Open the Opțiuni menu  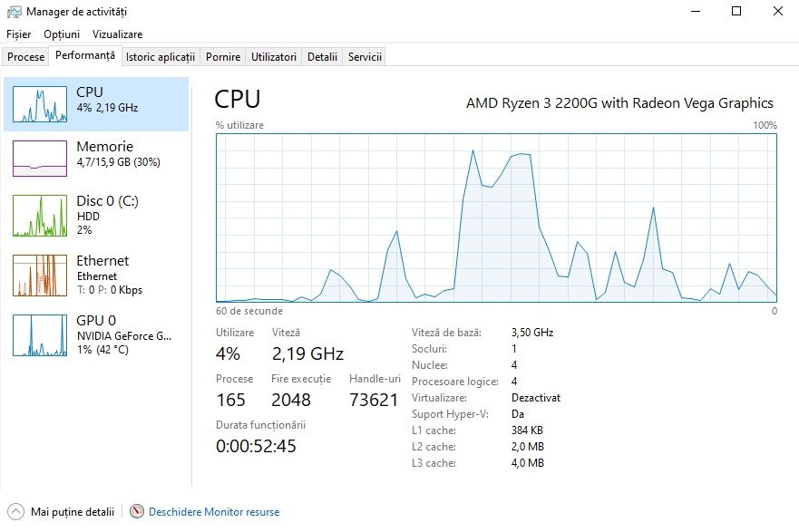[x=62, y=34]
